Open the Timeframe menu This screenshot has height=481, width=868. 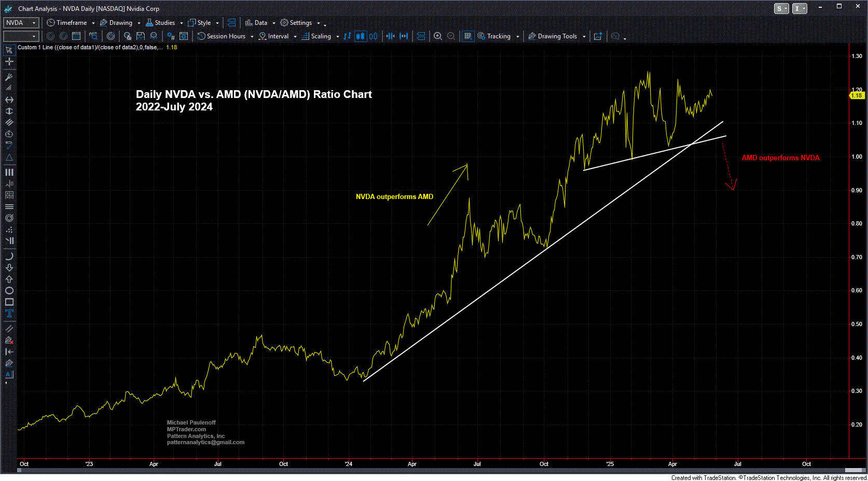click(x=67, y=23)
